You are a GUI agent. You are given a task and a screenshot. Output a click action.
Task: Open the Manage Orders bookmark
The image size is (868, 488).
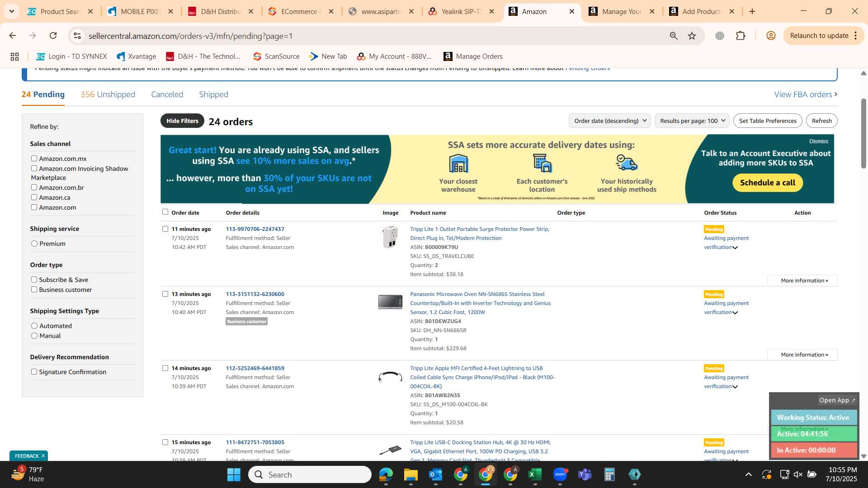pyautogui.click(x=473, y=56)
